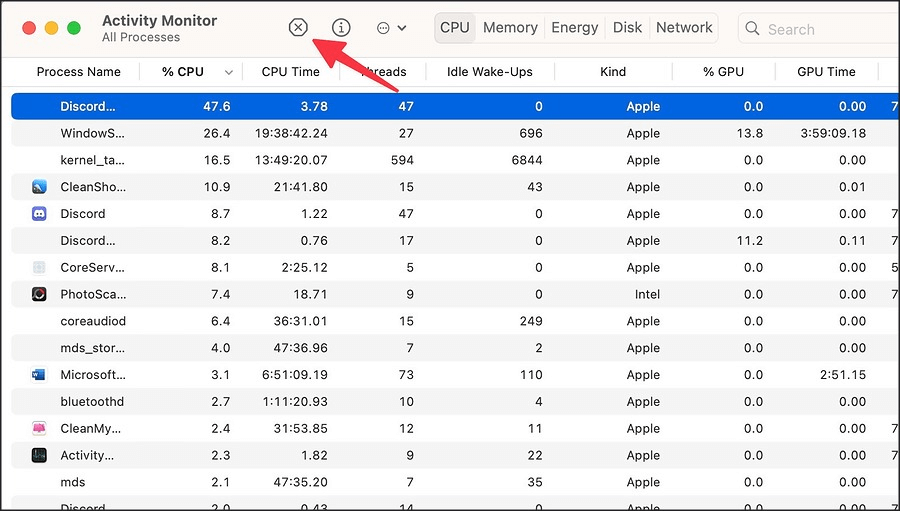Sort by the Process Name column header

point(78,72)
